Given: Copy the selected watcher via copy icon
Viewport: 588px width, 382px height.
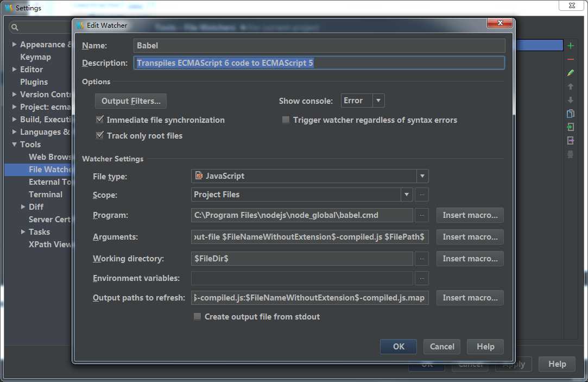Looking at the screenshot, I should [x=571, y=114].
